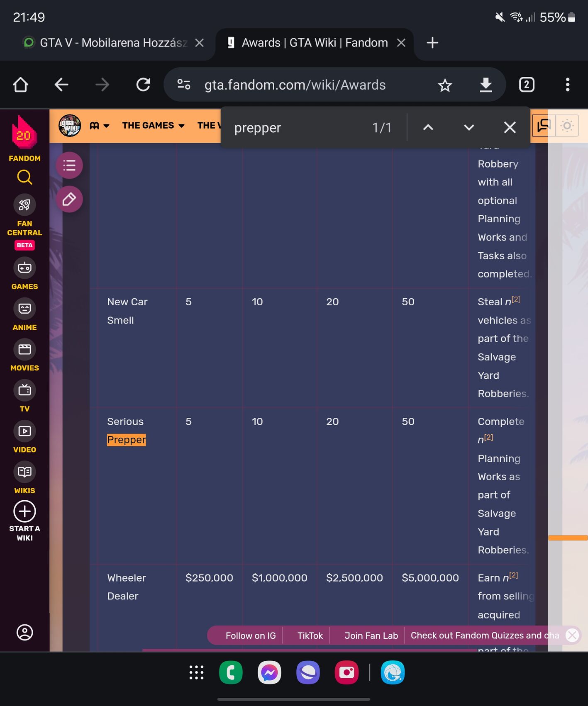The width and height of the screenshot is (588, 706).
Task: Click the URL gta.fandom.com/wiki/Awards
Action: pos(295,85)
